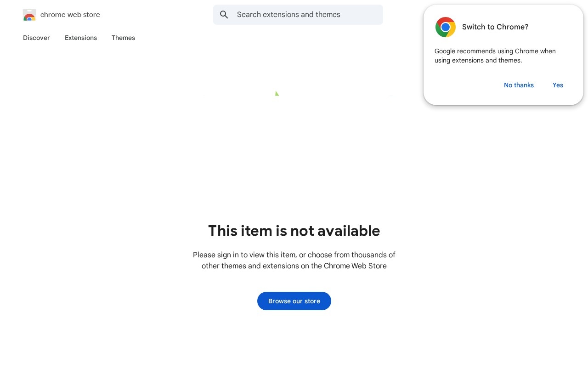Select the Discover menu item
The image size is (588, 392).
pos(36,38)
